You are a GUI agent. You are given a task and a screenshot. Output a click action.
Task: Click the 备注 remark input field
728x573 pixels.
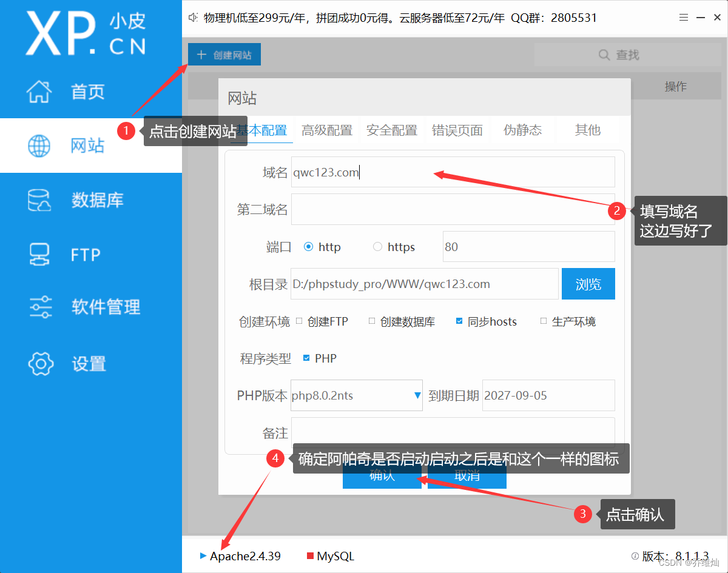453,432
